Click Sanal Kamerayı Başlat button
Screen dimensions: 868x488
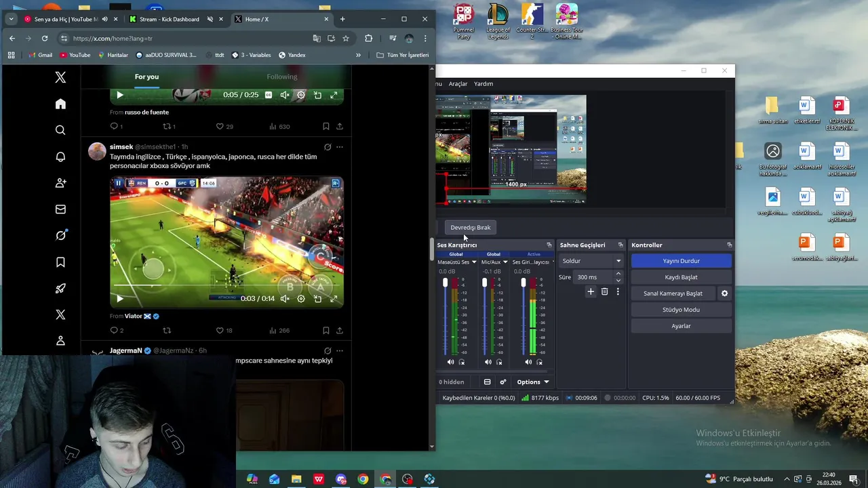(x=673, y=293)
